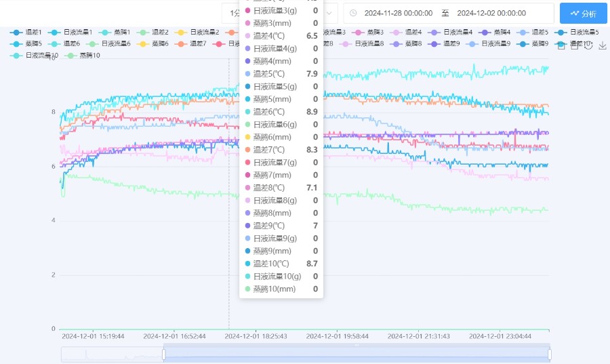610x364 pixels.
Task: Toggle the 温差7 legend series
Action: pos(190,44)
